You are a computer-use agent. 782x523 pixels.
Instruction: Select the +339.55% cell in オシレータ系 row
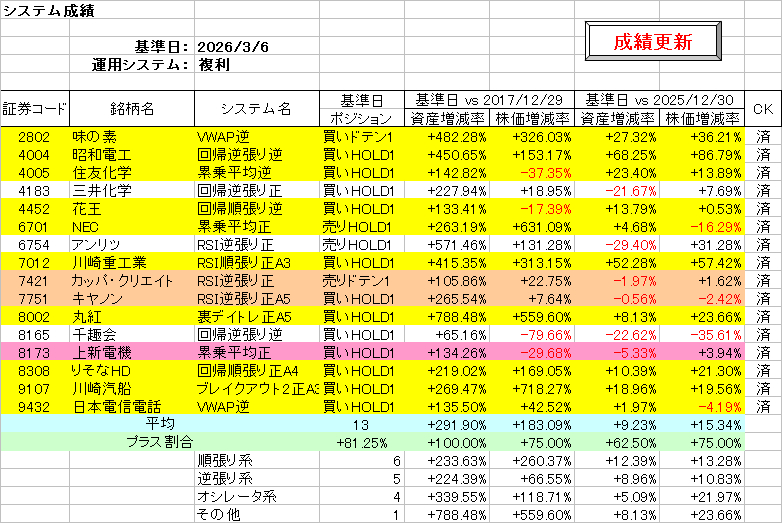pyautogui.click(x=447, y=496)
